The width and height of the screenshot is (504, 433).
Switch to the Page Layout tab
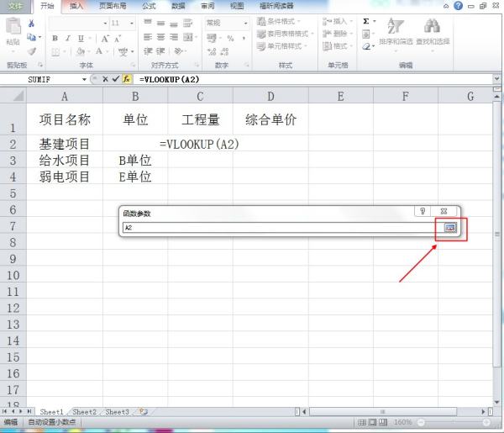[x=113, y=6]
